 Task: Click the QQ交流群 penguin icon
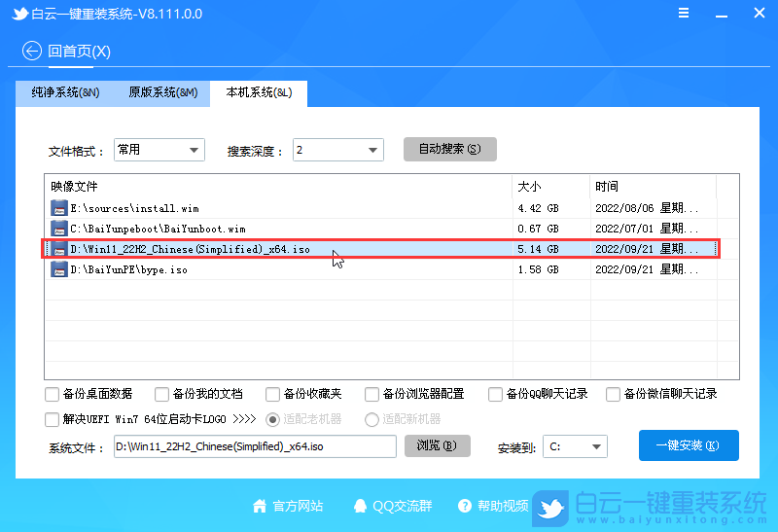361,506
